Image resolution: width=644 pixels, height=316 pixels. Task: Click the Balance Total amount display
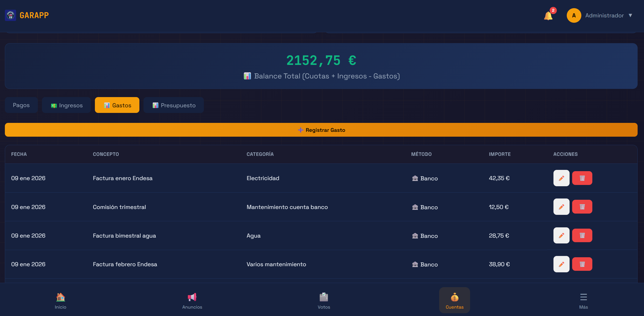321,61
